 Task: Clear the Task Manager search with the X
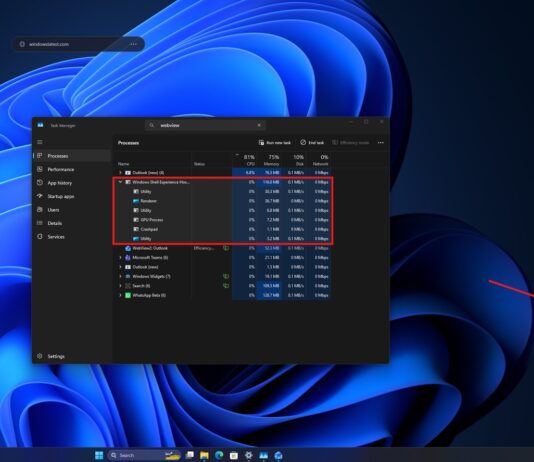[259, 125]
